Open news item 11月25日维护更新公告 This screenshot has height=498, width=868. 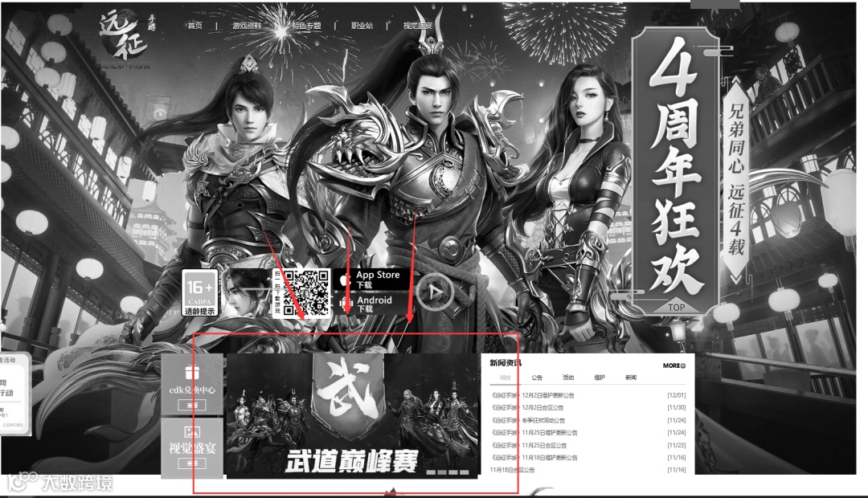(534, 433)
